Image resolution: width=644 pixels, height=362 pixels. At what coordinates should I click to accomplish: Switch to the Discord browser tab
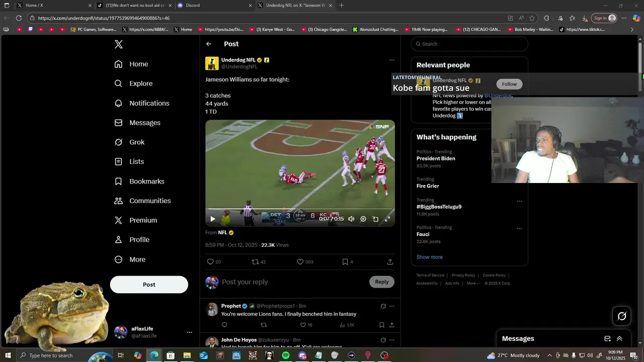[x=215, y=6]
